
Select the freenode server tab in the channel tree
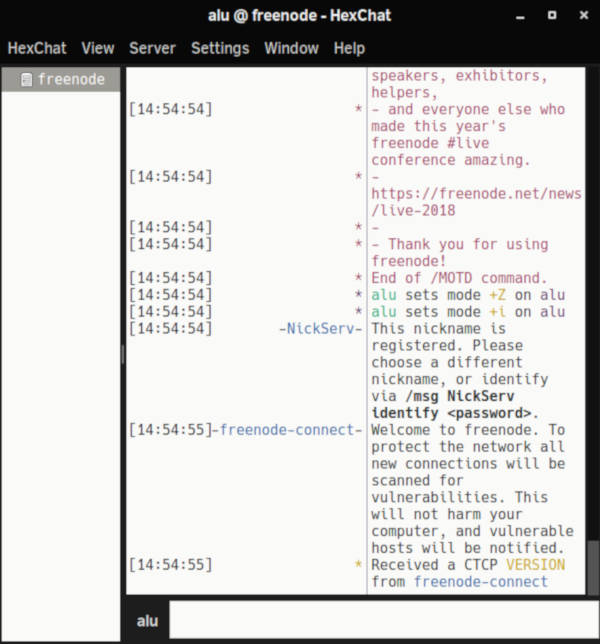pos(61,79)
